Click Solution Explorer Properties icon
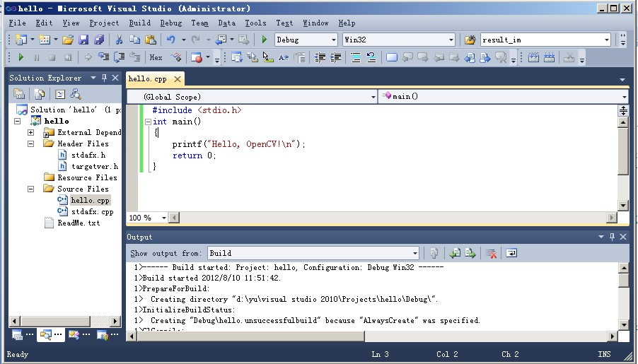Screen dimensions: 638x364 (x=19, y=94)
